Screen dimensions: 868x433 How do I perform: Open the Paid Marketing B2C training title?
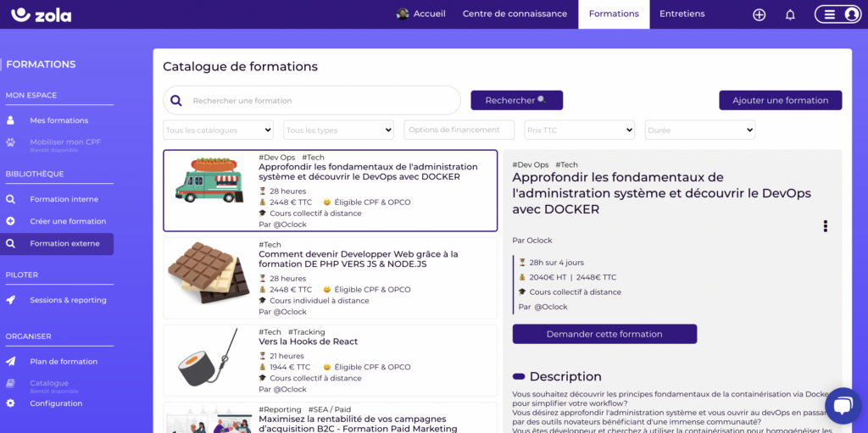[x=358, y=425]
